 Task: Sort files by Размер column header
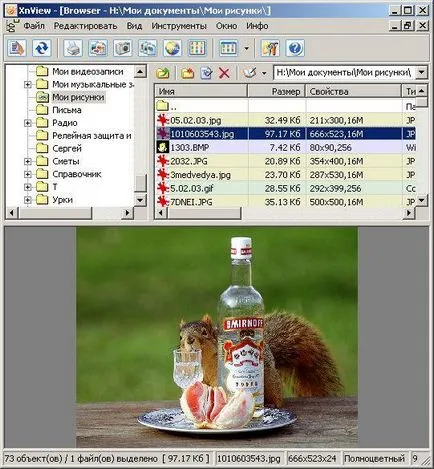point(277,91)
